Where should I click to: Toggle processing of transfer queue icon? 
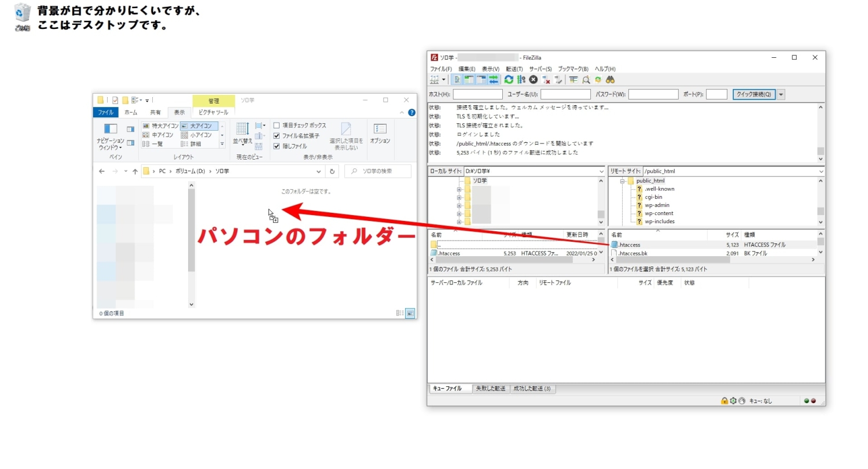pos(521,80)
